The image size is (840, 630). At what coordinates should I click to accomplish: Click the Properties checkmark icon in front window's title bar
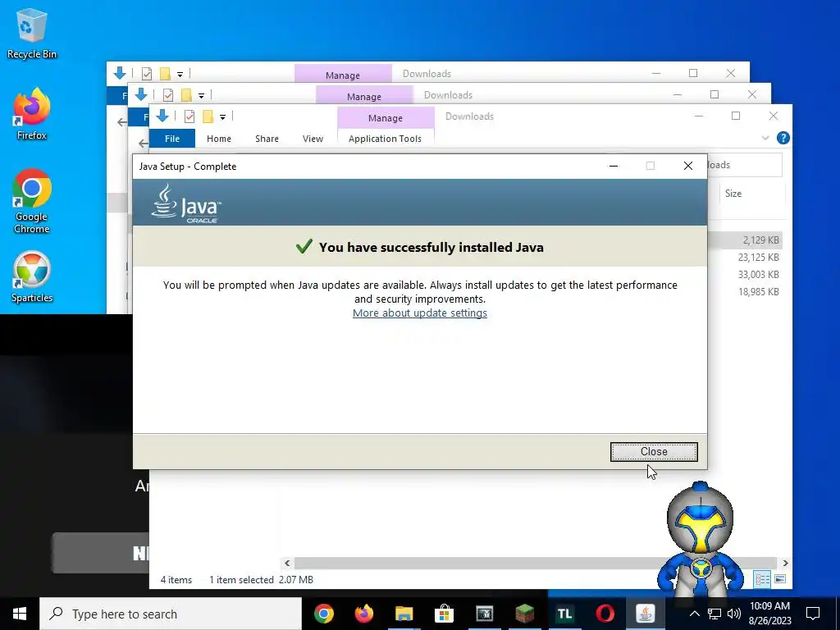[189, 116]
